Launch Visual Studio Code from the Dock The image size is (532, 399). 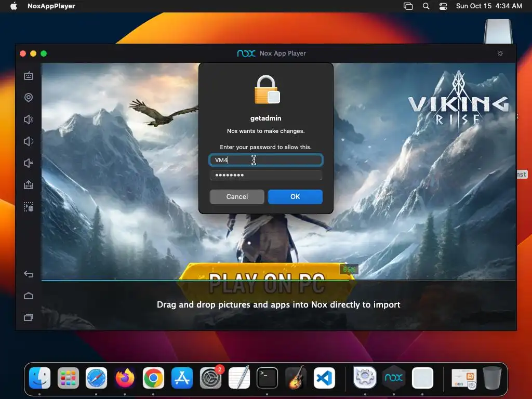coord(324,378)
